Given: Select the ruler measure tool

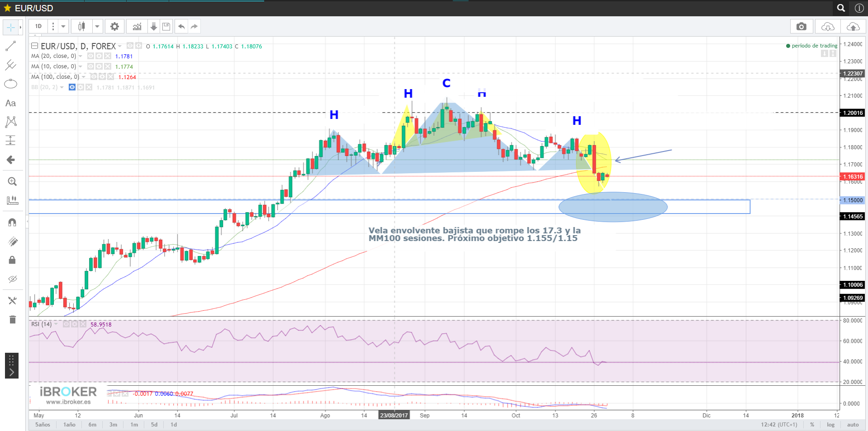Looking at the screenshot, I should [12, 200].
